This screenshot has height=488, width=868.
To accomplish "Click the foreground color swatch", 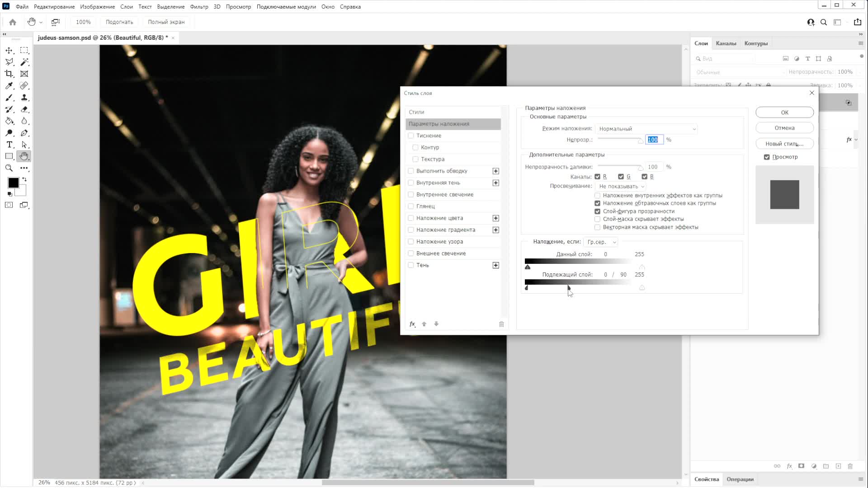I will (13, 183).
